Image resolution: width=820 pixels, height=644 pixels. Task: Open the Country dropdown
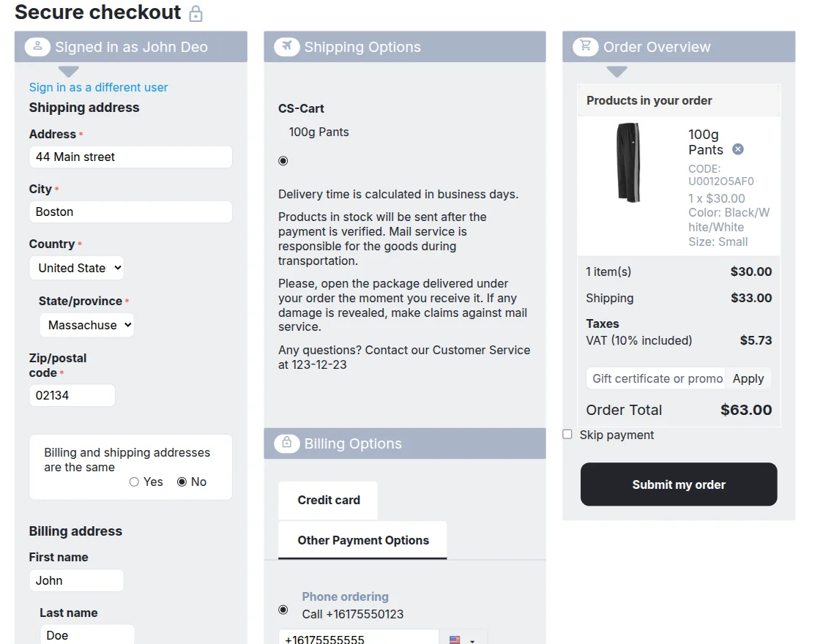(77, 268)
